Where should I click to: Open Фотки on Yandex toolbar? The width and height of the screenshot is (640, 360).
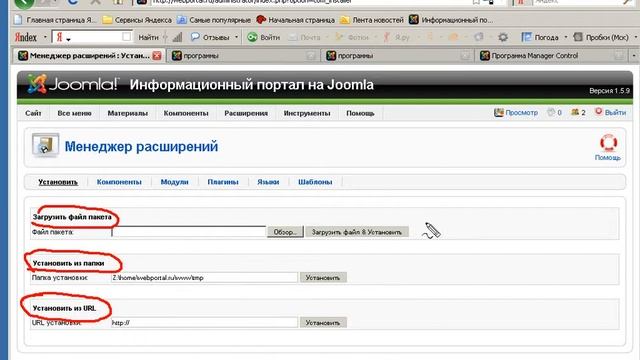point(352,37)
